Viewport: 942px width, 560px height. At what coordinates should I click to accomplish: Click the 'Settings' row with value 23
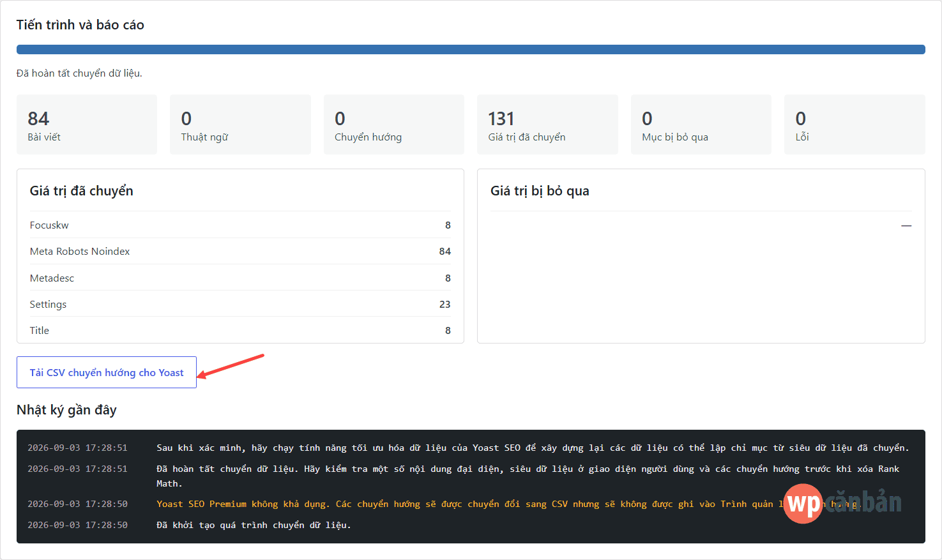click(x=240, y=304)
